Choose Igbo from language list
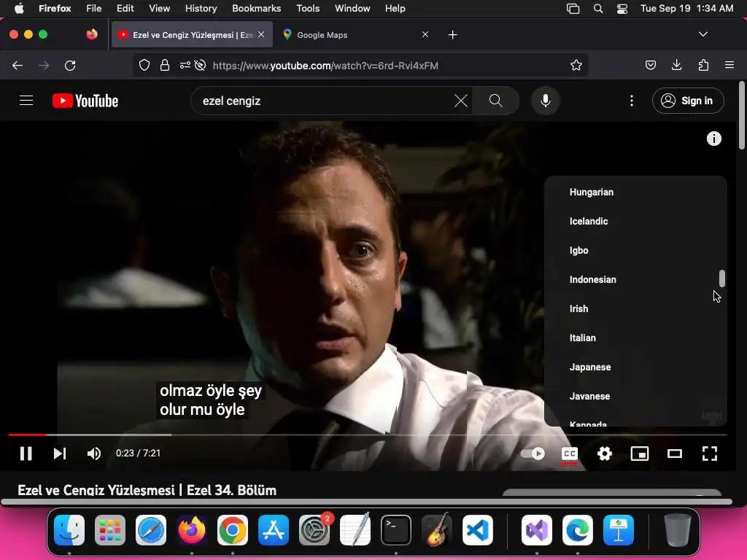This screenshot has height=560, width=747. coord(635,250)
